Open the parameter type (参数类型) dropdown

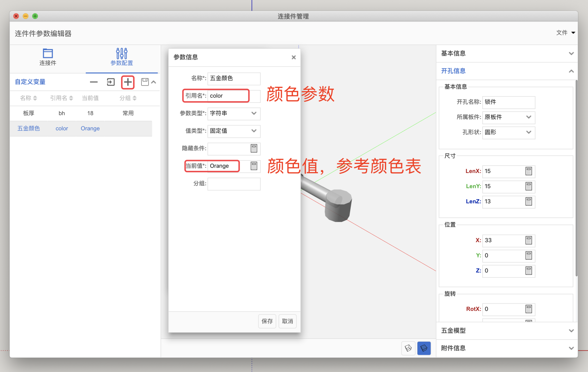(x=234, y=113)
